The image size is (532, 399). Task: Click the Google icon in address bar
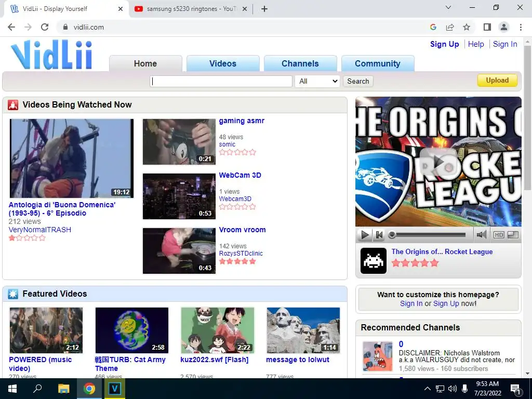pos(433,27)
